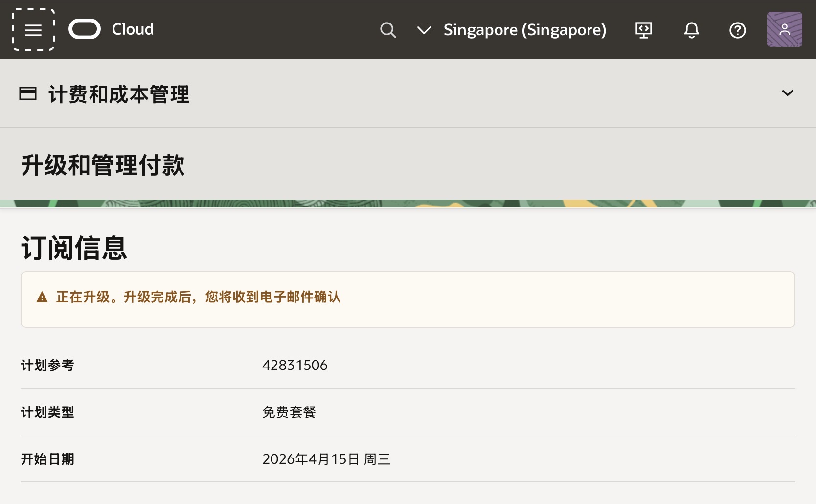The image size is (816, 504).
Task: Select the 免费套餐 plan type value
Action: pos(289,412)
